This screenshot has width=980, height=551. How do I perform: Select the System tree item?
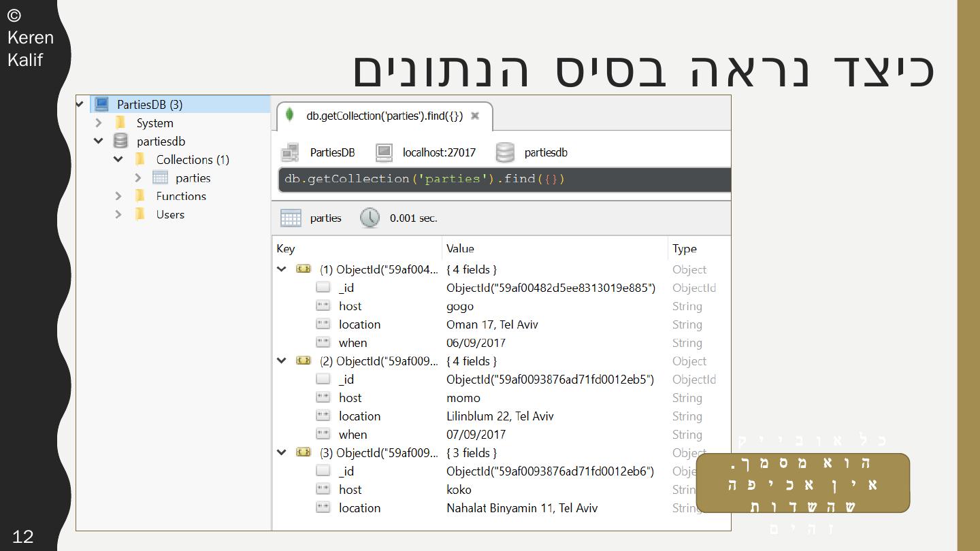point(154,122)
